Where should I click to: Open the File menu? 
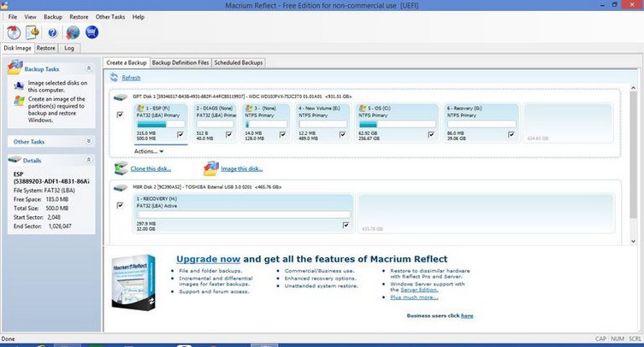pyautogui.click(x=13, y=17)
